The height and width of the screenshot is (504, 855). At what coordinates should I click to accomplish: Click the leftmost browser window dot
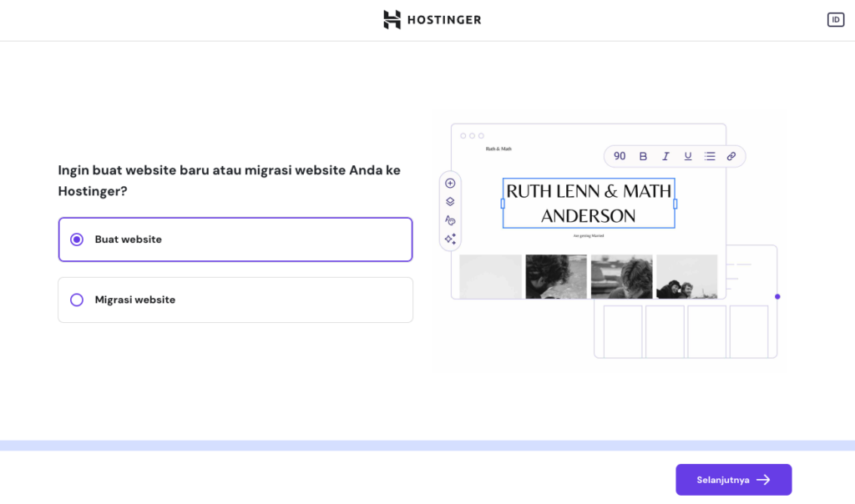point(462,134)
